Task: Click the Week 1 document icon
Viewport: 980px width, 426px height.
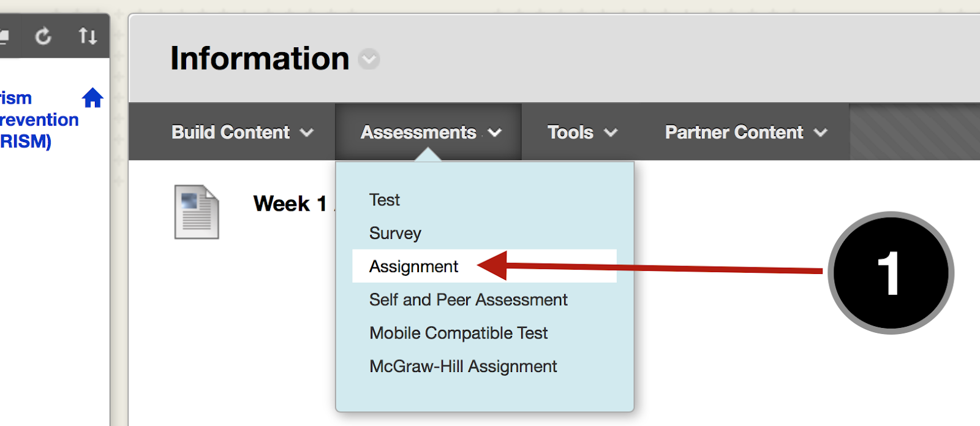Action: click(197, 212)
